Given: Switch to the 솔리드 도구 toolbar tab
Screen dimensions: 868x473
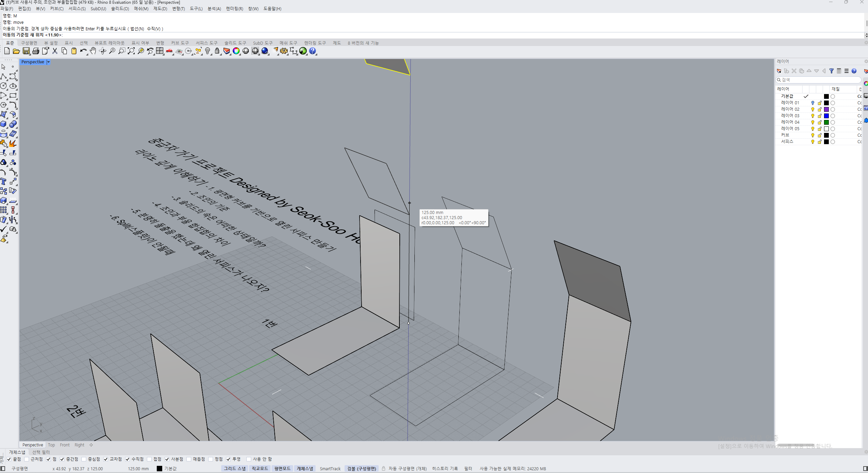Looking at the screenshot, I should point(235,43).
